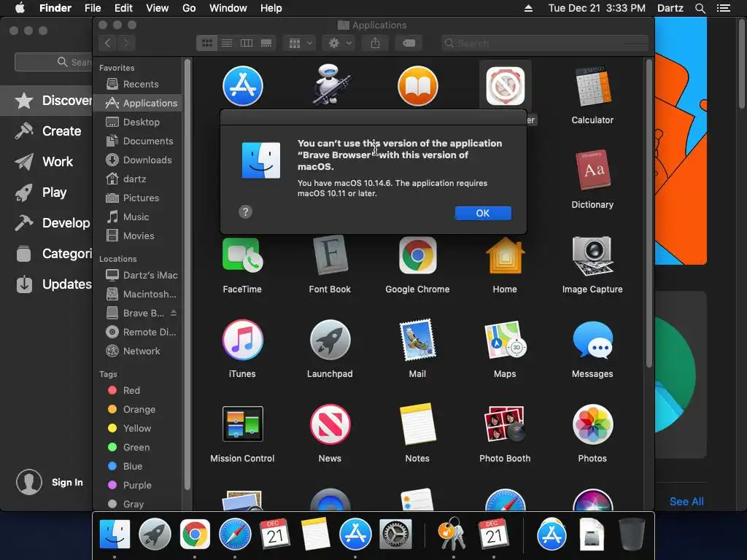Open Trash in the Dock
The width and height of the screenshot is (747, 560).
pos(632,534)
